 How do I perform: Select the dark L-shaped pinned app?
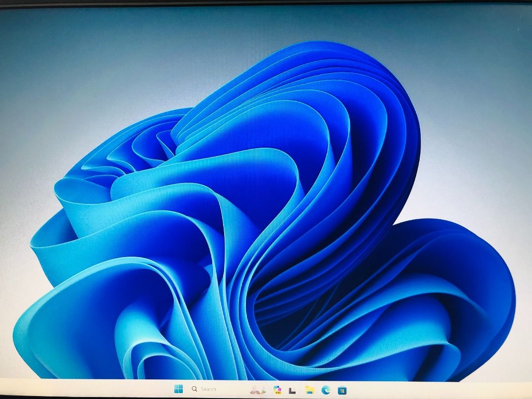[x=292, y=389]
